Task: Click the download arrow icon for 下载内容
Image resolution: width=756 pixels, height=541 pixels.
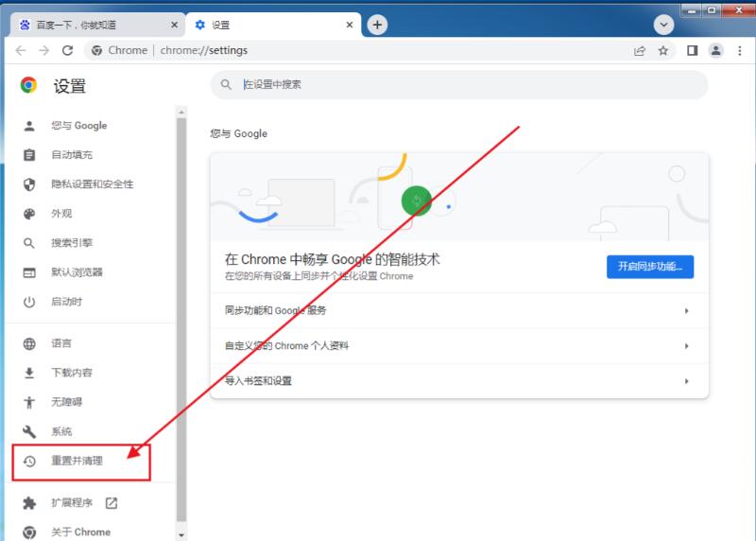Action: tap(29, 373)
